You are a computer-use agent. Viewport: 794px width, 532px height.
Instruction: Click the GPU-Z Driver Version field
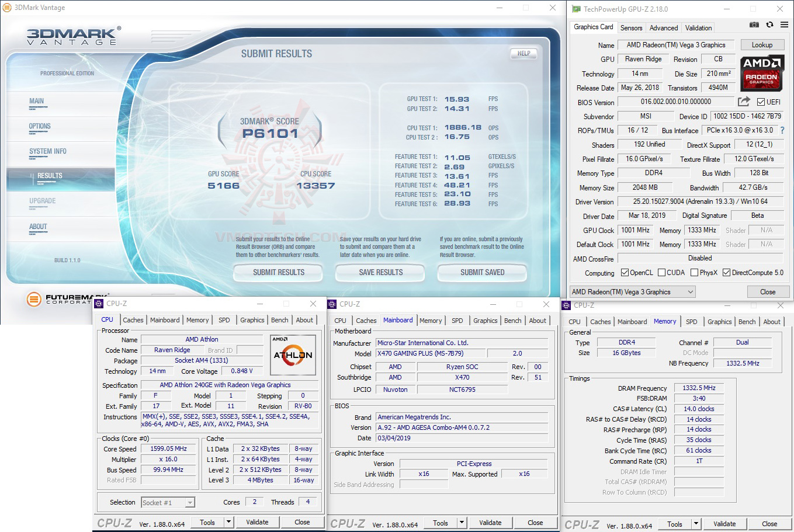click(701, 201)
